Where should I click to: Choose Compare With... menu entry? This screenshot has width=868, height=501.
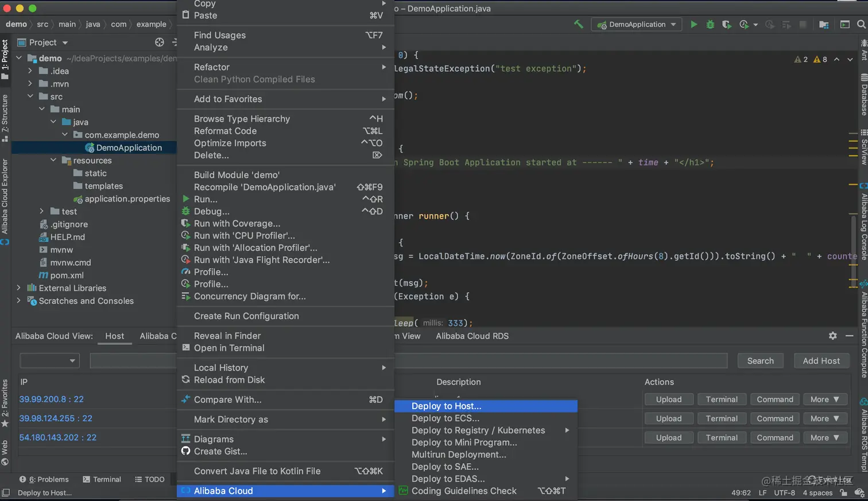[285, 399]
